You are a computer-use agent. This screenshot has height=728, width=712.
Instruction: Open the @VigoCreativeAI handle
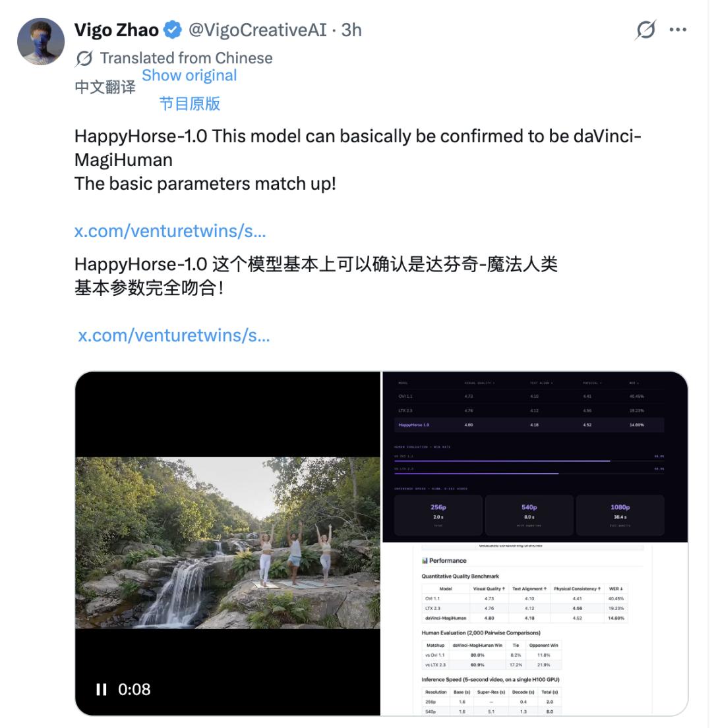click(x=257, y=30)
